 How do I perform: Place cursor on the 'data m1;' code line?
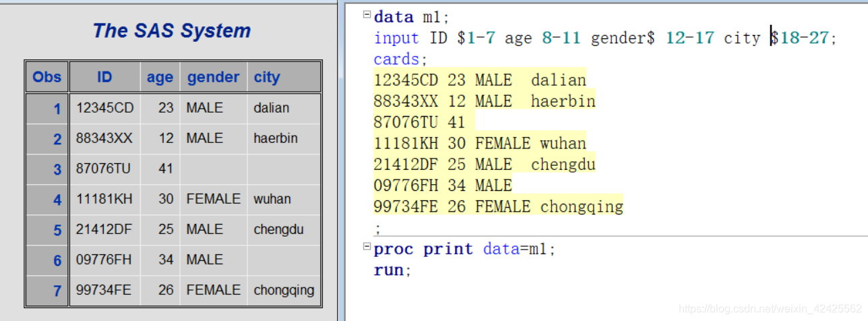[x=411, y=17]
